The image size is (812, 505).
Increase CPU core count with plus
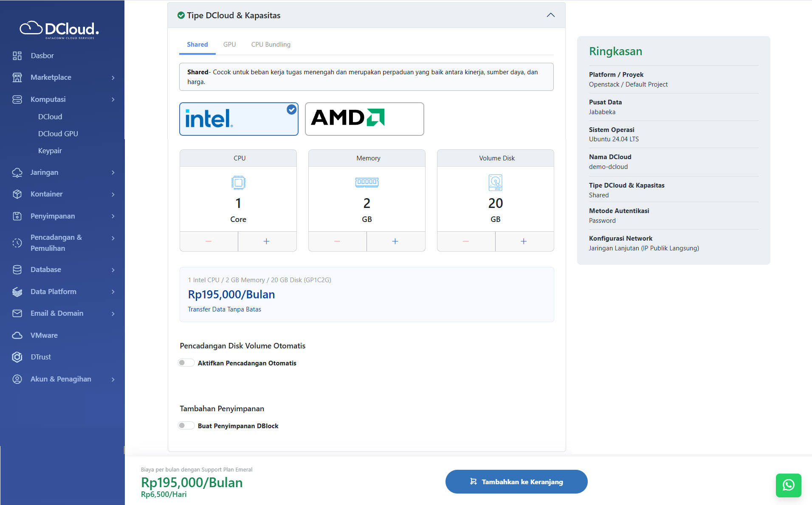pos(267,241)
